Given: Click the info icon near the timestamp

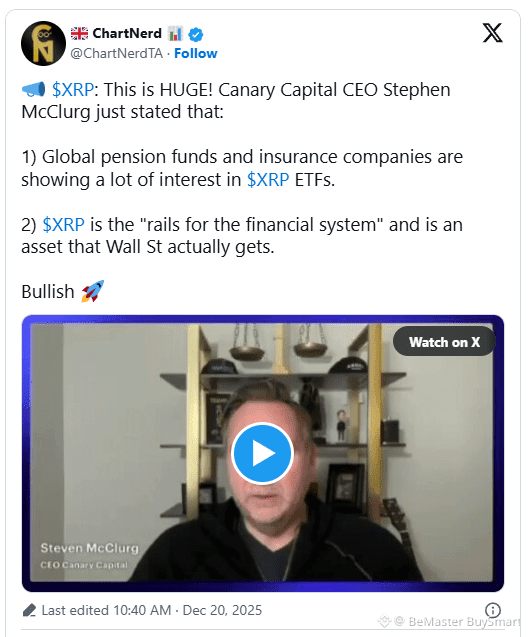Looking at the screenshot, I should click(x=493, y=610).
